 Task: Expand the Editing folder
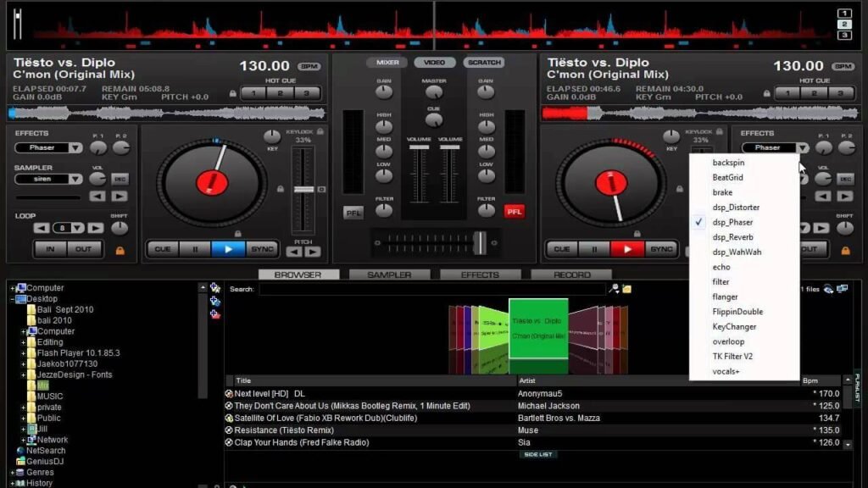[23, 342]
